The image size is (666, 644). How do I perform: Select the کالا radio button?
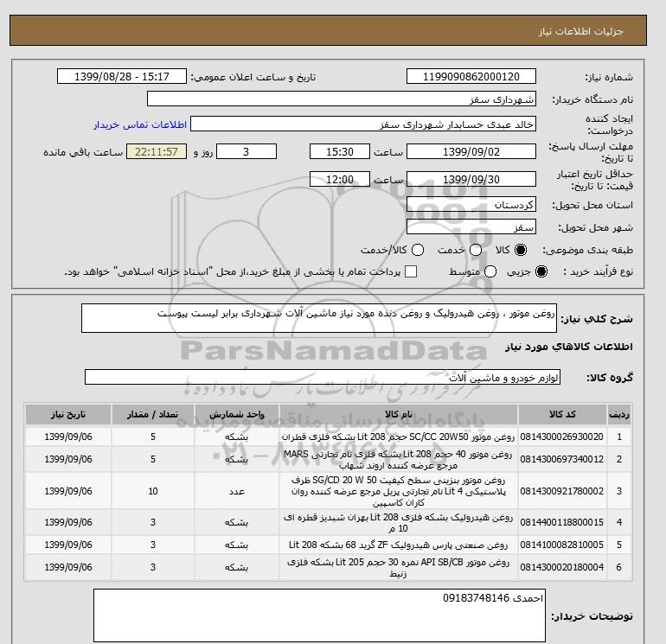coord(521,250)
